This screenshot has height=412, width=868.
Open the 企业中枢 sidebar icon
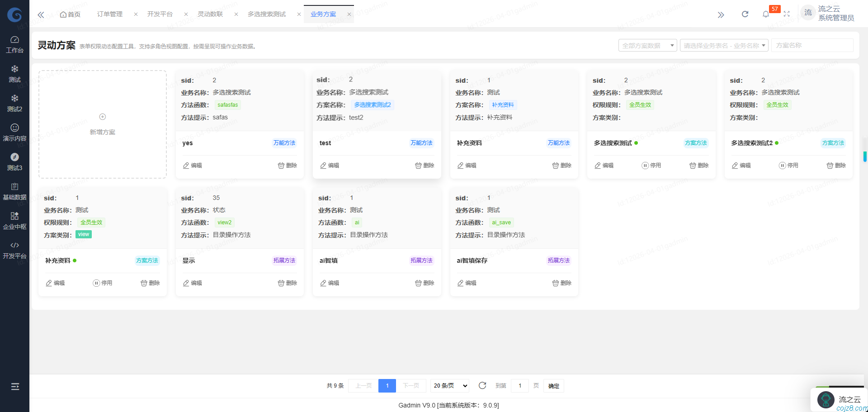pos(15,220)
